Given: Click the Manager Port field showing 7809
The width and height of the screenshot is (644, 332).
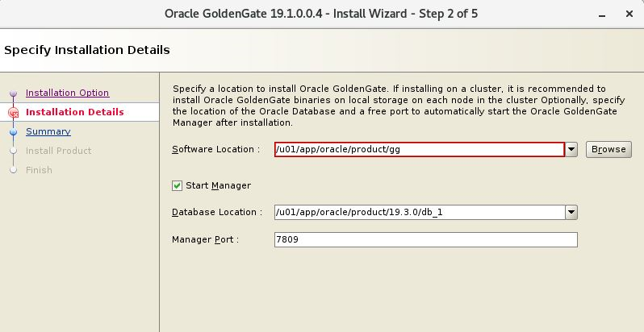Looking at the screenshot, I should 426,240.
